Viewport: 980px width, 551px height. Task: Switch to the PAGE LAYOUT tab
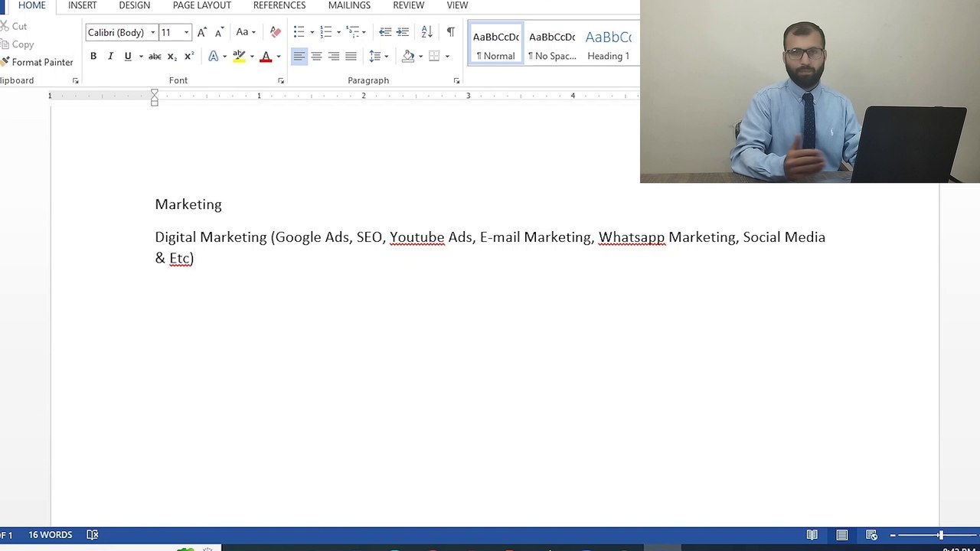(x=202, y=5)
